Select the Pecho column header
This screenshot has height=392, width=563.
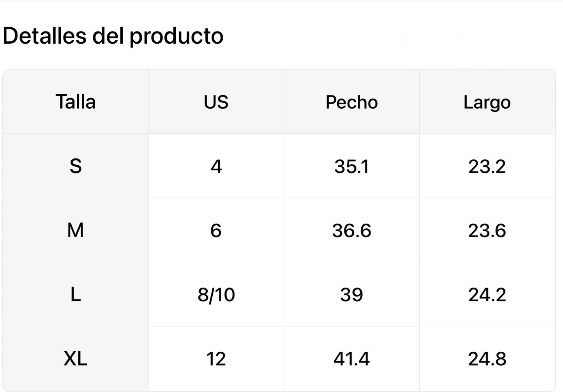[x=351, y=102]
